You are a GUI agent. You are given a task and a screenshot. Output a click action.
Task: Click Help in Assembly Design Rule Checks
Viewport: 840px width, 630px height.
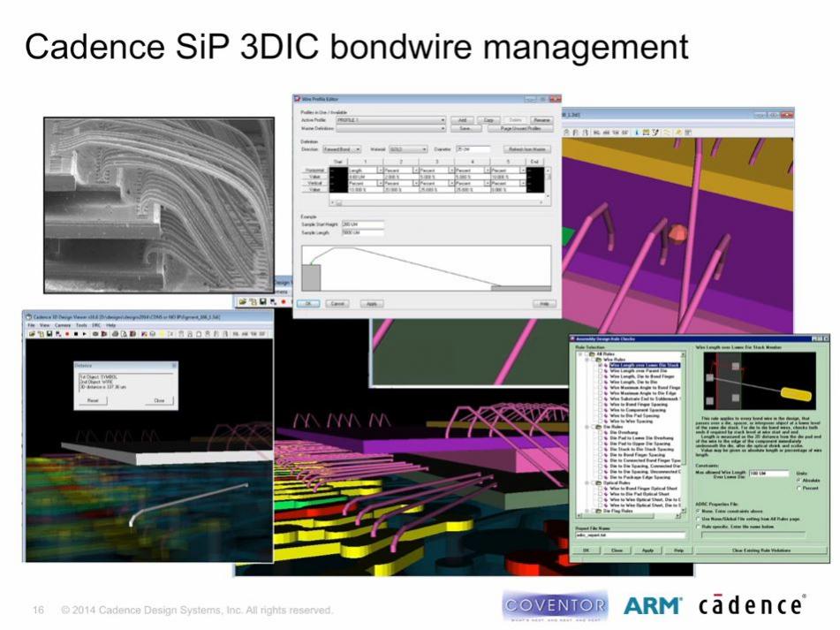coord(678,550)
